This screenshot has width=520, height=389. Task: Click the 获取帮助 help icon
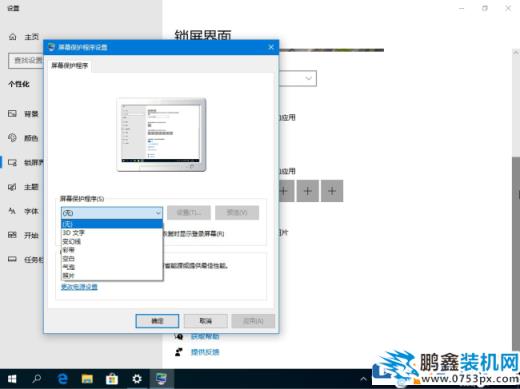[179, 336]
